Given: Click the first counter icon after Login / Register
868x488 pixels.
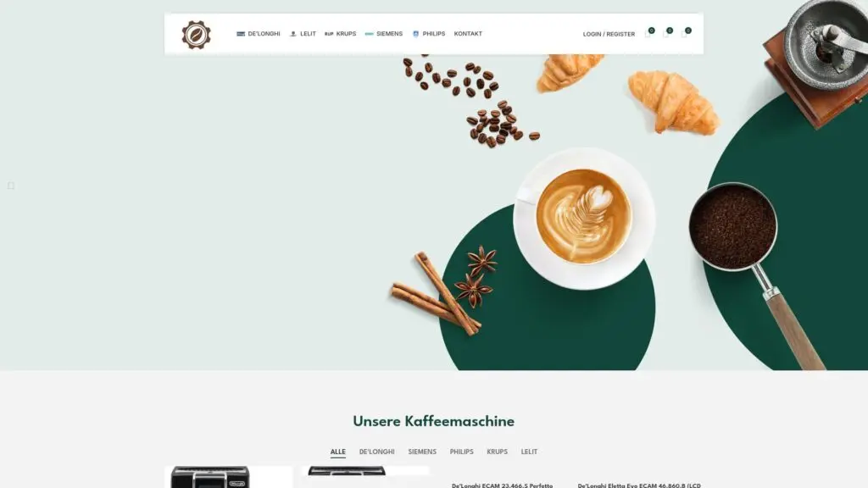Looking at the screenshot, I should tap(648, 33).
